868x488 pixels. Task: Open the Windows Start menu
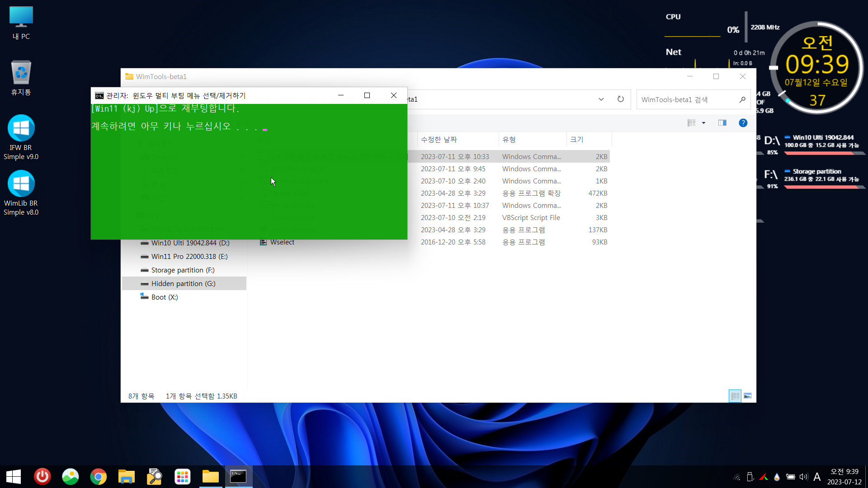(x=14, y=477)
